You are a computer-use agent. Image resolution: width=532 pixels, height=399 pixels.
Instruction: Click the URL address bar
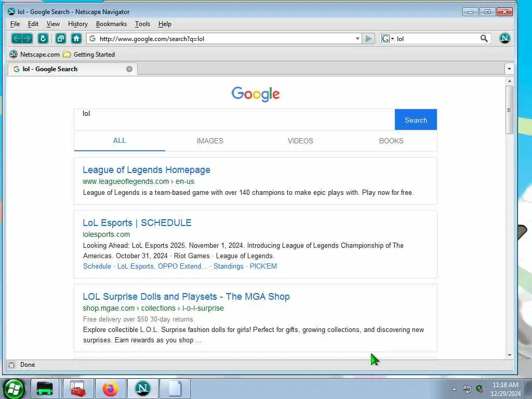click(224, 38)
